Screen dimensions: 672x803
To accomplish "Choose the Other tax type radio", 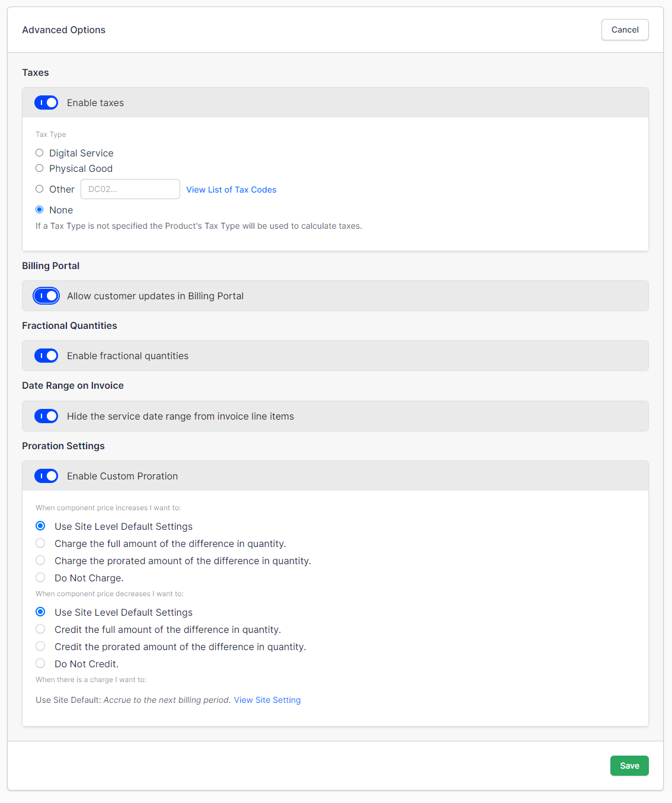I will click(x=40, y=189).
